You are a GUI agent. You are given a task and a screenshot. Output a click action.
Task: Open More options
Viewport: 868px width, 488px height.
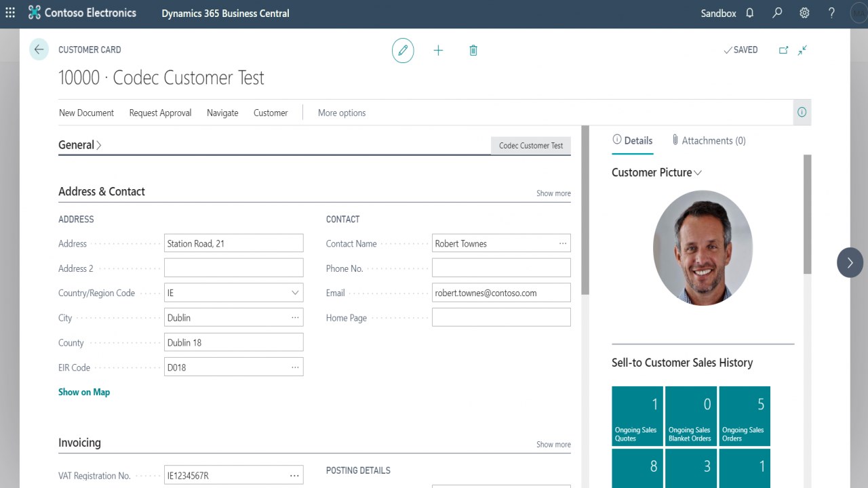[x=342, y=113]
